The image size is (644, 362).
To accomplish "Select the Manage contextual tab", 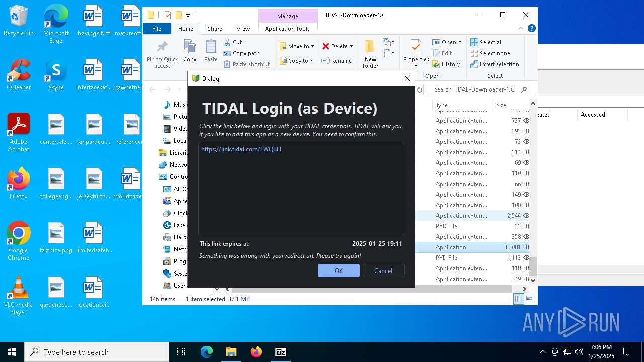I will pyautogui.click(x=288, y=16).
